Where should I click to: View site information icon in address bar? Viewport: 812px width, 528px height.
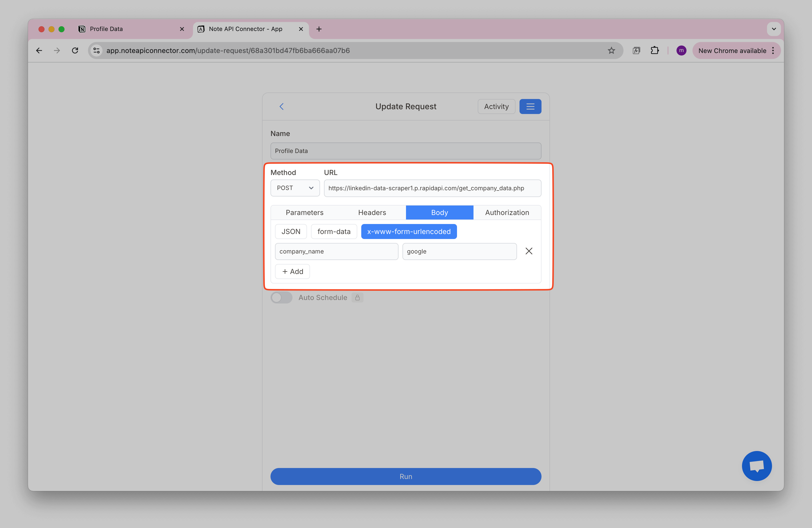[96, 50]
